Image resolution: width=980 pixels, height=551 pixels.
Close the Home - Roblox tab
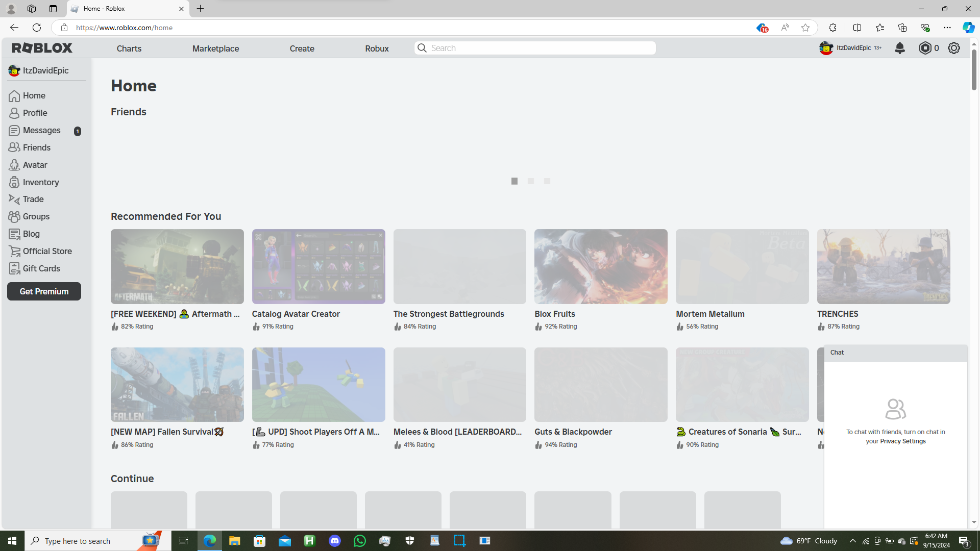181,9
